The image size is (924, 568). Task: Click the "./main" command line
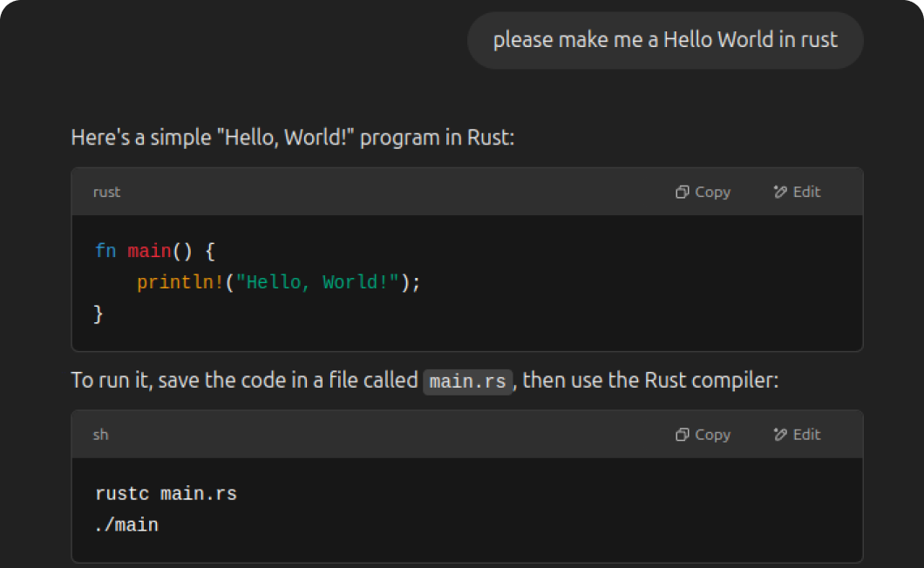click(x=126, y=525)
